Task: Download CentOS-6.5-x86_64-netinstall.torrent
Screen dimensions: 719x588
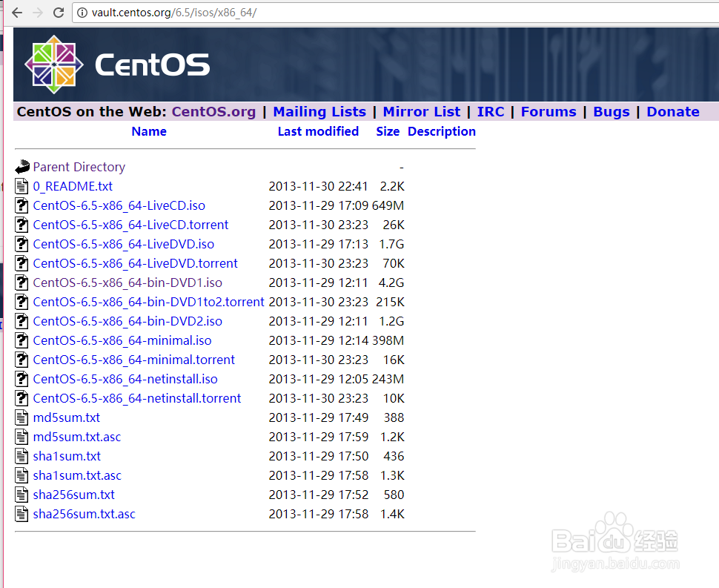Action: click(x=136, y=397)
